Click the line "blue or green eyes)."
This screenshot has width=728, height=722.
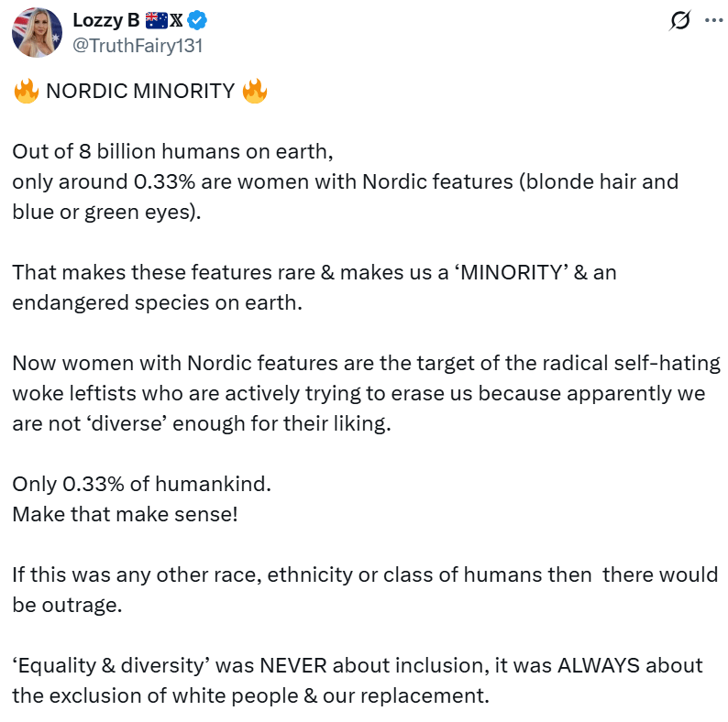coord(105,211)
